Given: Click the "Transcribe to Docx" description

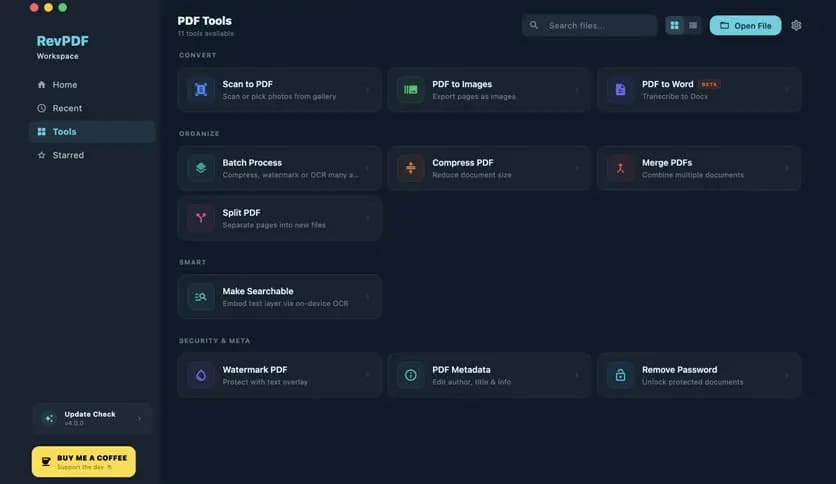Looking at the screenshot, I should click(675, 96).
